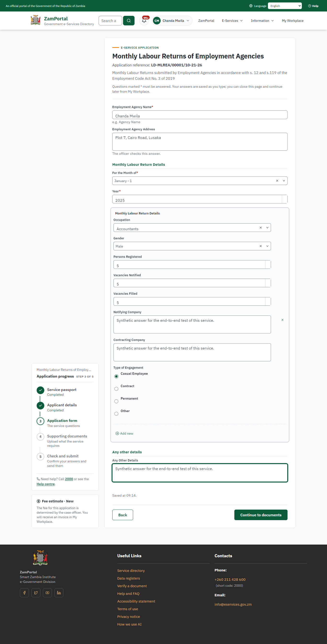Viewport: 327px width, 644px height.
Task: Expand the Occupation dropdown arrow
Action: pyautogui.click(x=267, y=228)
